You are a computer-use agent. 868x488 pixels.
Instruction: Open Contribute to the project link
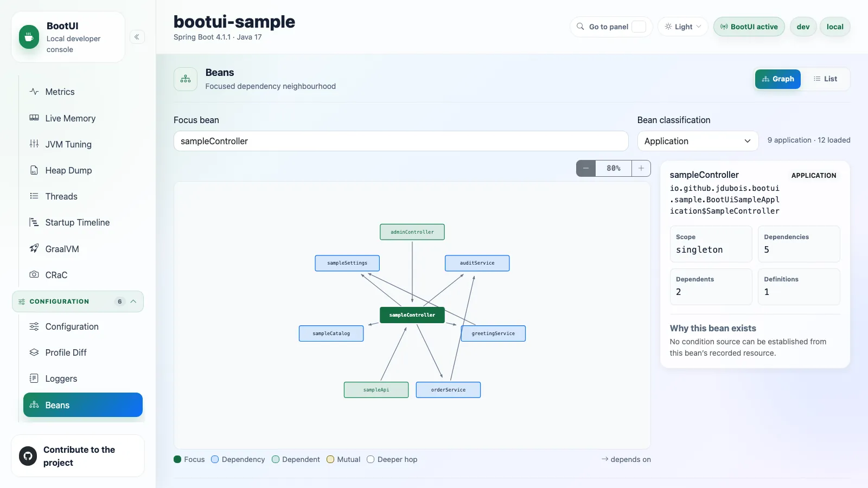pyautogui.click(x=78, y=456)
